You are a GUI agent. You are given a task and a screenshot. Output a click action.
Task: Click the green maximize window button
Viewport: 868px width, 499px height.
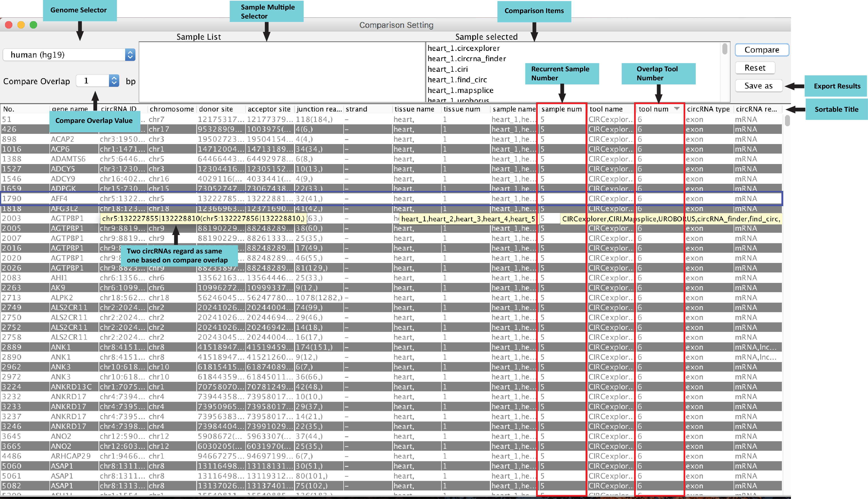click(x=33, y=25)
